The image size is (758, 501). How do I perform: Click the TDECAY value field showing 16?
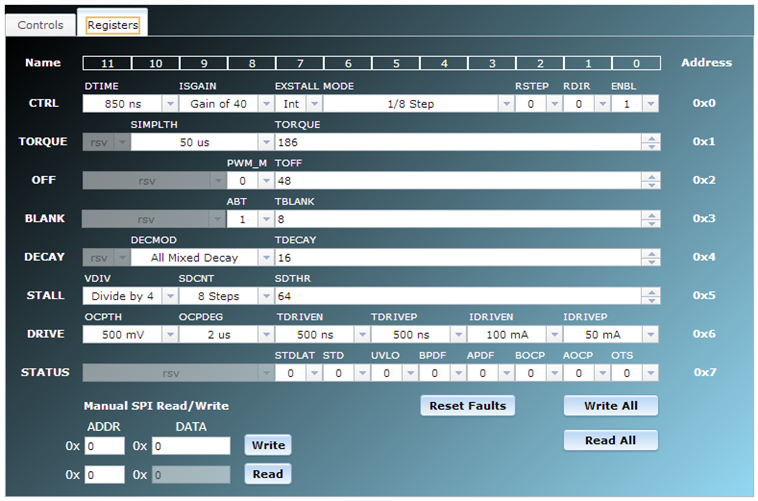tap(458, 257)
